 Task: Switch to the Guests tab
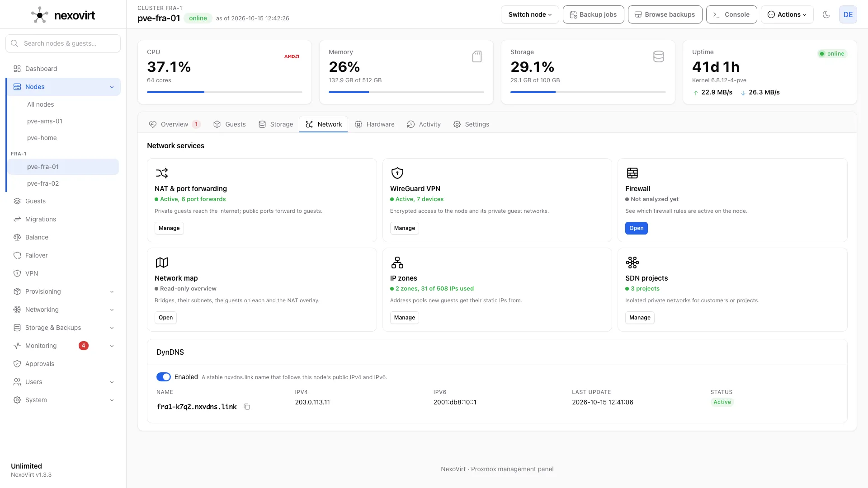tap(230, 124)
